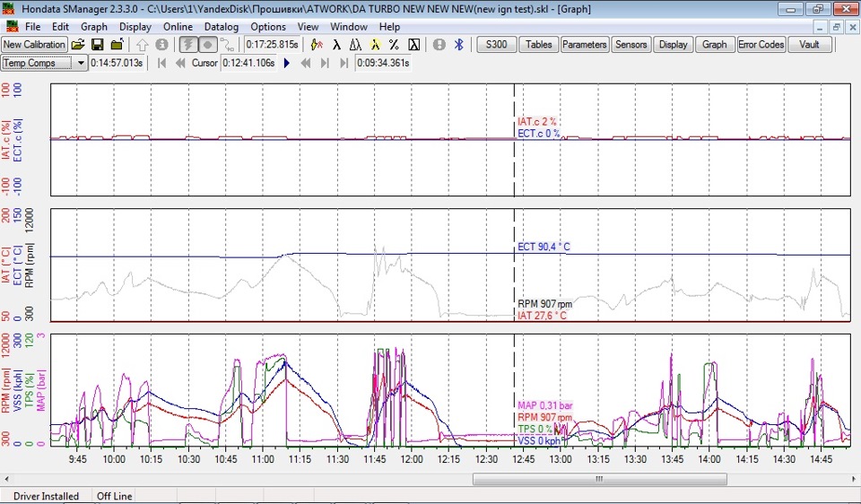861x504 pixels.
Task: Jump to datalog start button
Action: click(161, 63)
